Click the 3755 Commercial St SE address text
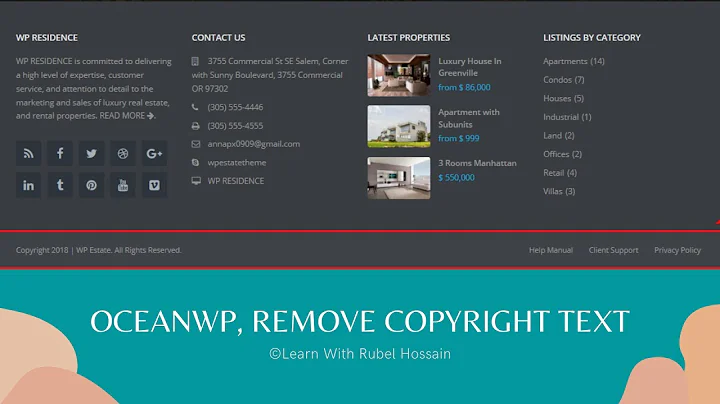This screenshot has width=720, height=404. click(x=270, y=75)
